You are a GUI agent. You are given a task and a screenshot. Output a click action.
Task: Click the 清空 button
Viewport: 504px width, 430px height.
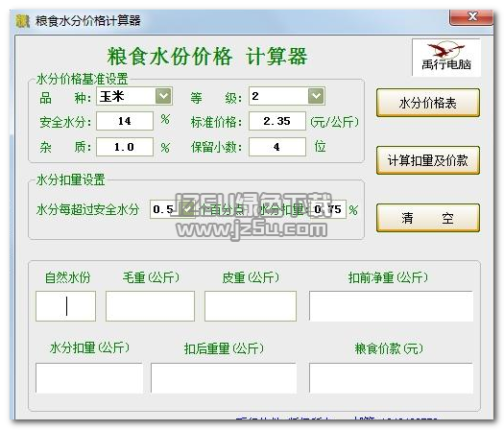point(428,218)
